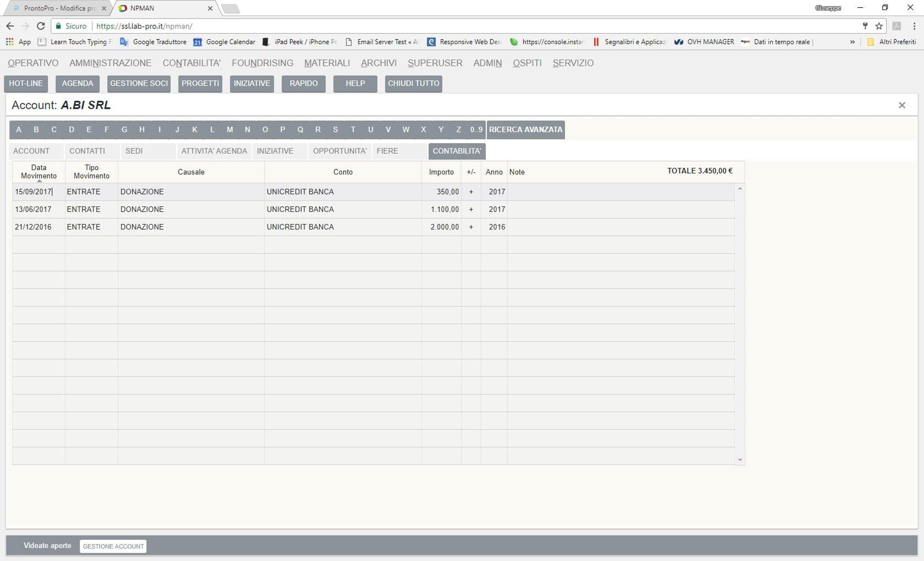
Task: Filter accounts by letter A
Action: pyautogui.click(x=19, y=130)
